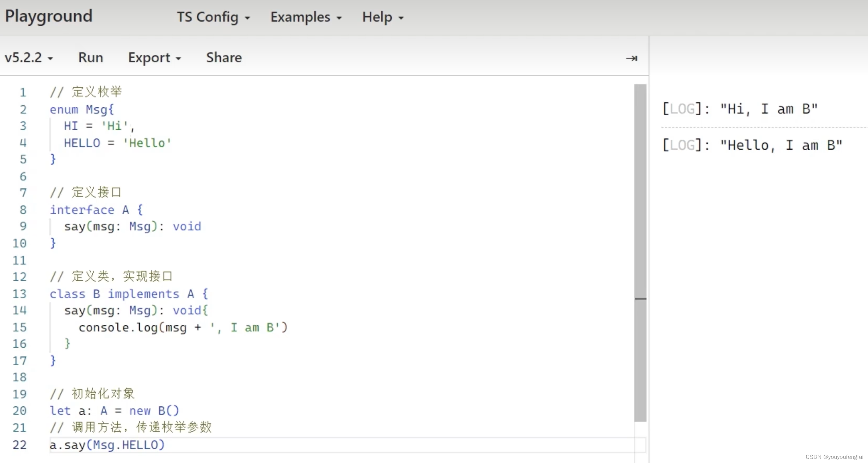Click the HI = 'Hi' enum member
Image resolution: width=868 pixels, height=463 pixels.
99,126
